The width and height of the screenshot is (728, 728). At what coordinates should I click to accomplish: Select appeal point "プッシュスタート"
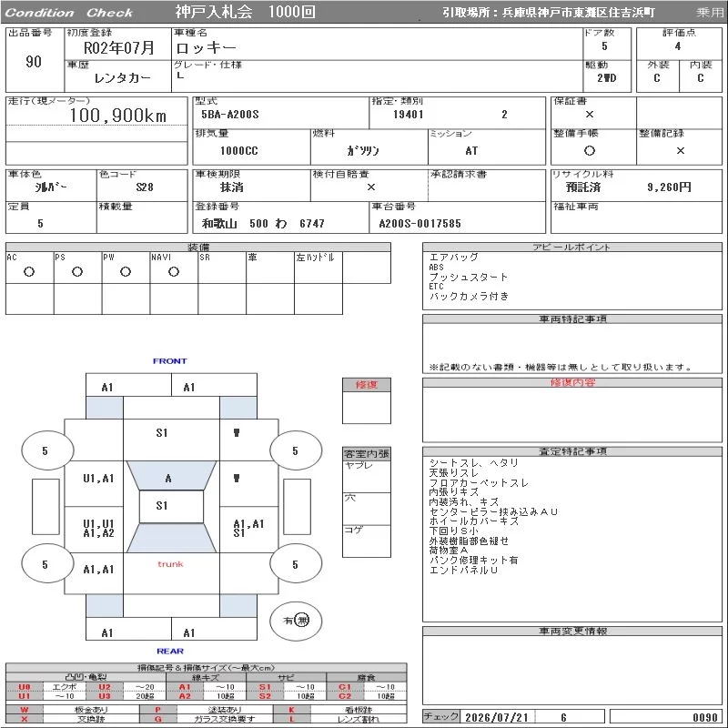(469, 278)
